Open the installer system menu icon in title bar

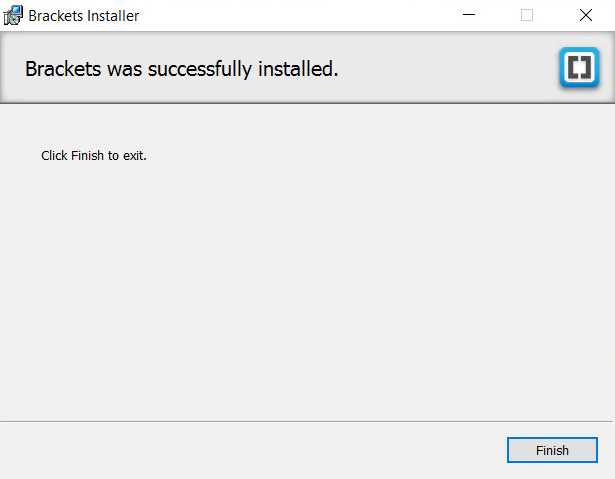(x=13, y=15)
